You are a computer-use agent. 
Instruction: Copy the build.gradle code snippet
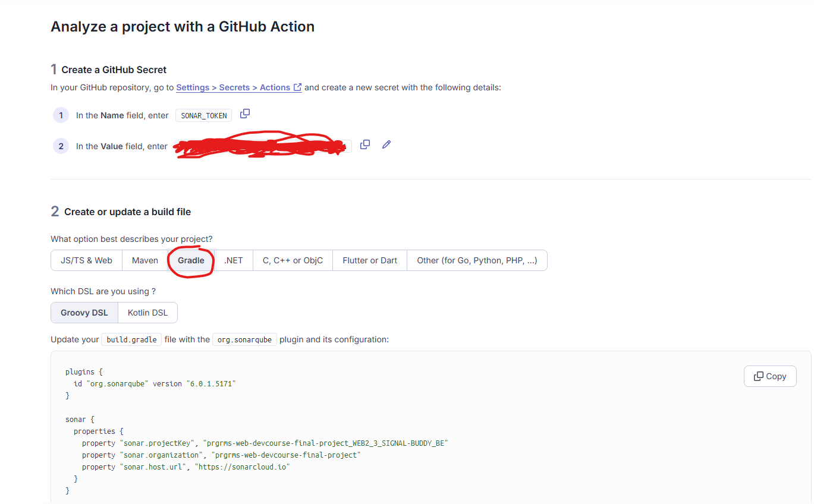tap(770, 376)
